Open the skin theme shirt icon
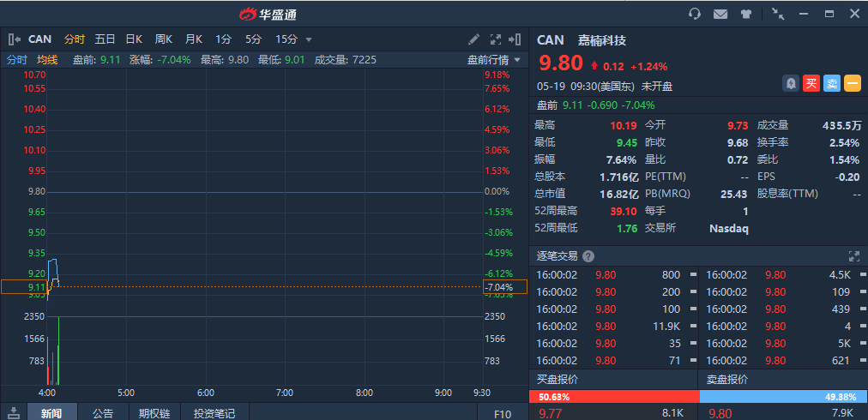Screen dimensions: 868x420 click(746, 14)
